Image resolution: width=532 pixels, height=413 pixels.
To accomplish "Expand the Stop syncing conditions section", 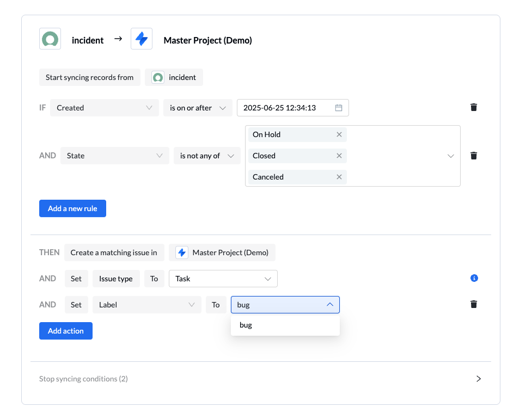I will click(478, 378).
